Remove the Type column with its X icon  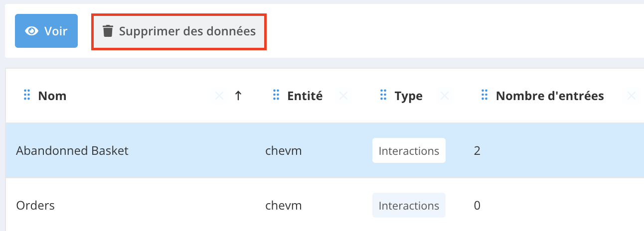click(445, 96)
